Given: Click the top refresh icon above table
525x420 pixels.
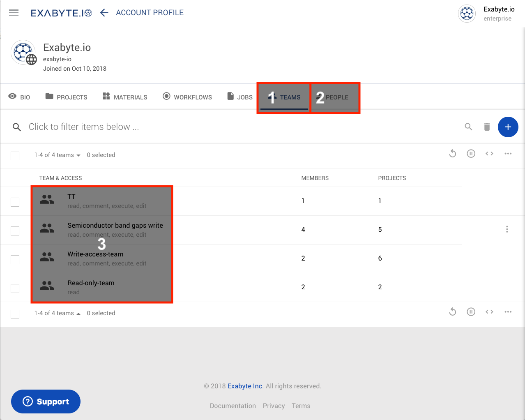Looking at the screenshot, I should pyautogui.click(x=453, y=154).
